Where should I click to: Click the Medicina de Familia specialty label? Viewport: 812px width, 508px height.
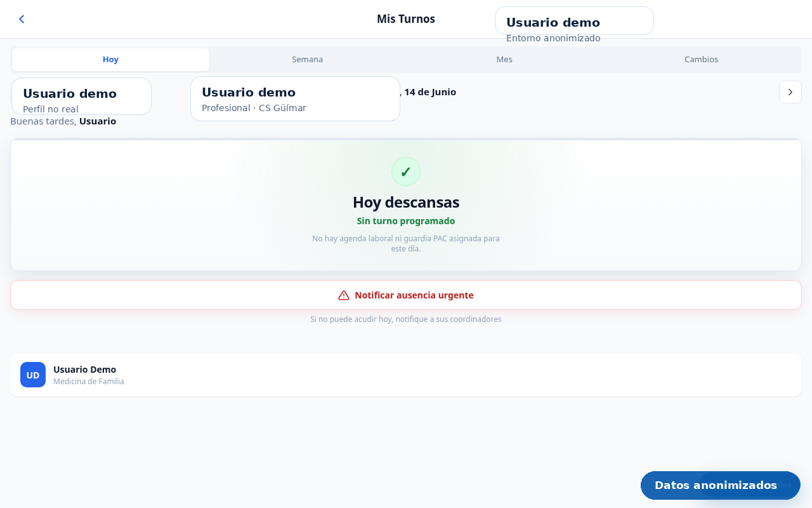coord(89,382)
